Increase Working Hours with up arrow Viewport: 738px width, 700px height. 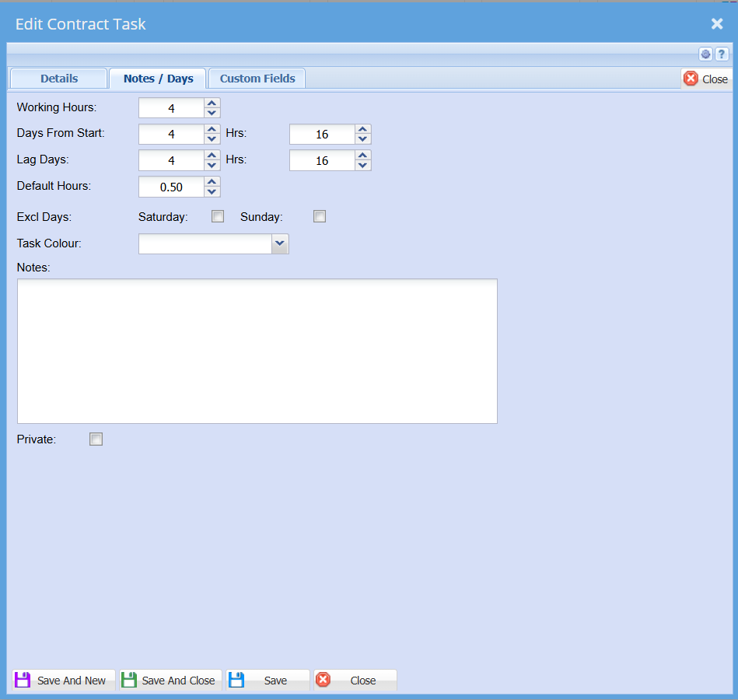pos(212,103)
